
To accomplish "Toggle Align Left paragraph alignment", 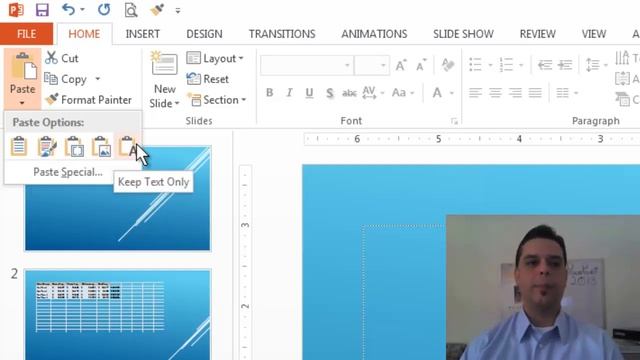I will (475, 93).
